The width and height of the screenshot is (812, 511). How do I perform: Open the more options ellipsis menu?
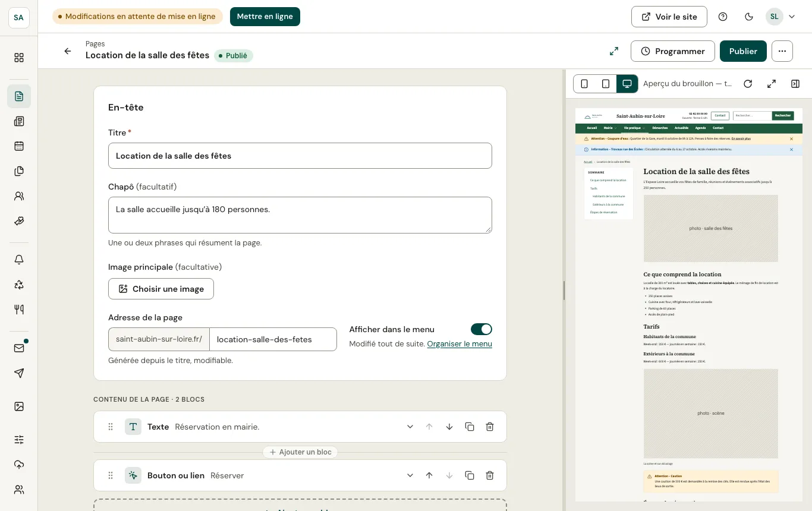pyautogui.click(x=782, y=51)
